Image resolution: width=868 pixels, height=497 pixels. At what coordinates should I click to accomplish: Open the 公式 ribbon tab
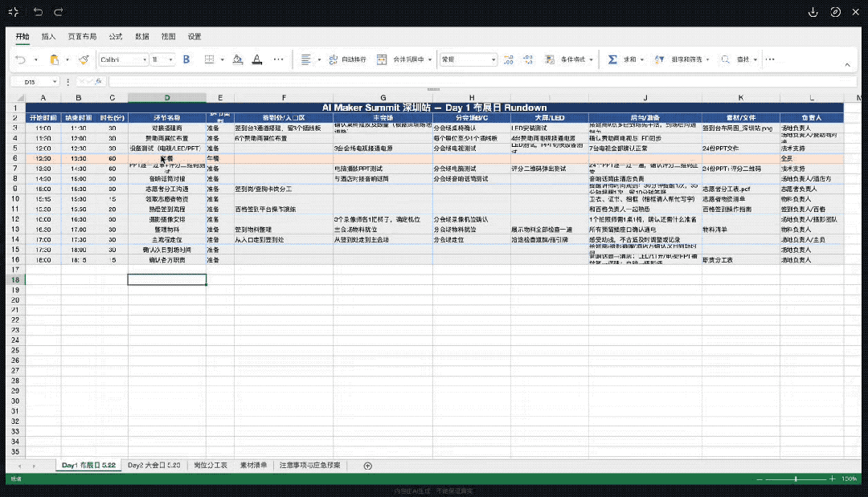[115, 36]
